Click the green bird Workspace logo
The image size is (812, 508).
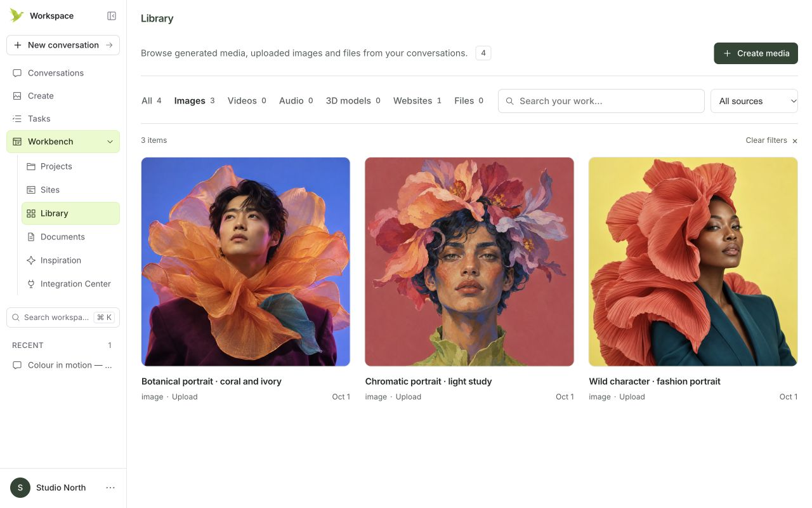click(x=16, y=15)
